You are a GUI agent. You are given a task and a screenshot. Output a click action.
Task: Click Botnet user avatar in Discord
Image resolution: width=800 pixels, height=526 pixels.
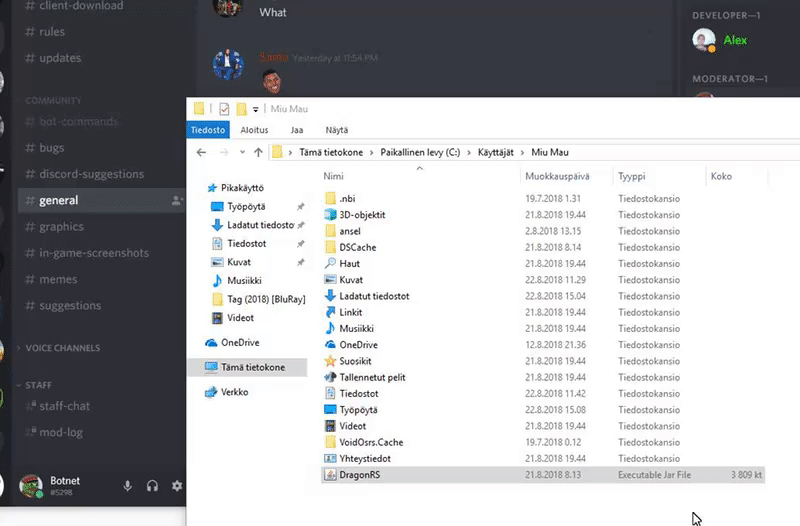point(31,486)
